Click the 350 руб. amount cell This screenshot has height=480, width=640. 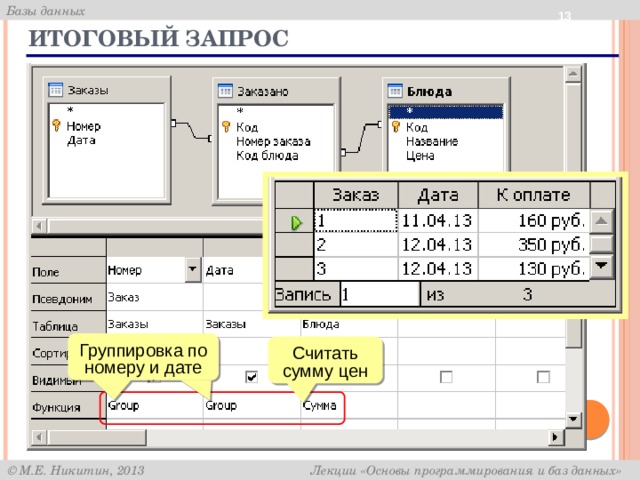(534, 245)
